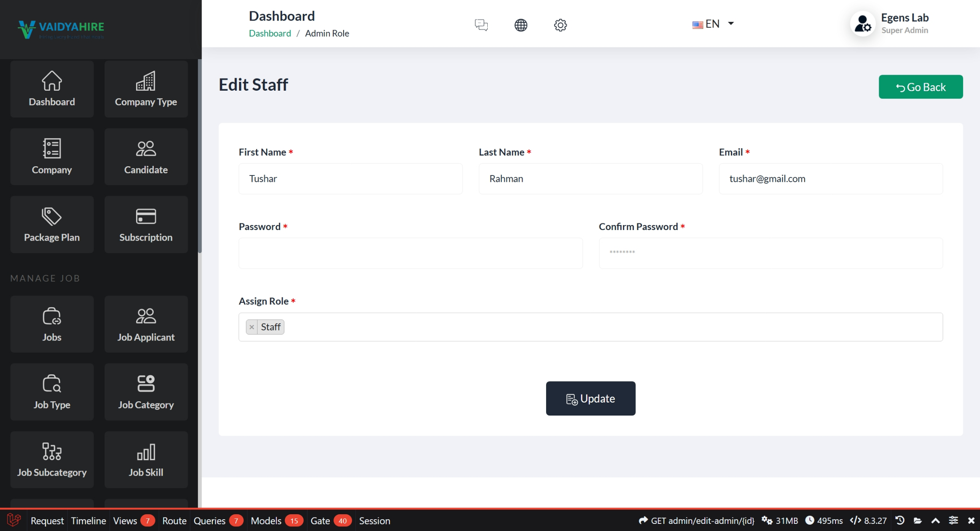Open the chat messages icon in header
980x531 pixels.
[x=481, y=25]
